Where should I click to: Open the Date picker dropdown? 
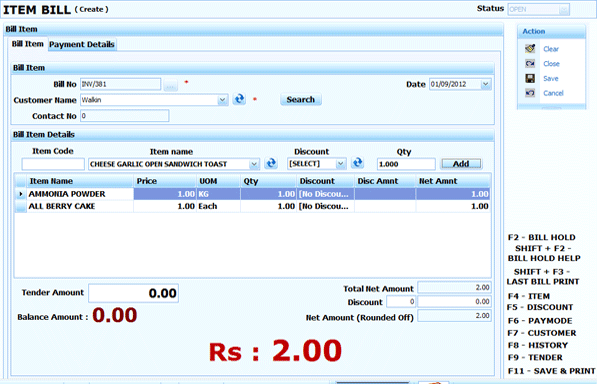(x=485, y=84)
